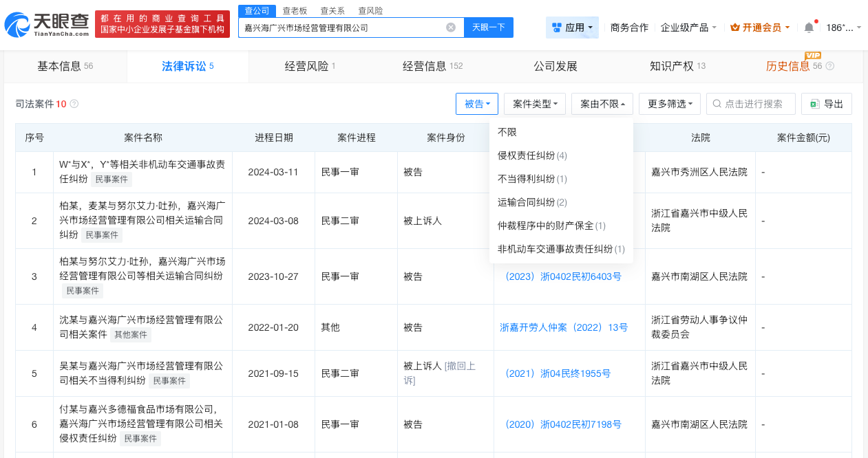Select the 查风险 search tab
The height and width of the screenshot is (458, 868).
(x=370, y=11)
